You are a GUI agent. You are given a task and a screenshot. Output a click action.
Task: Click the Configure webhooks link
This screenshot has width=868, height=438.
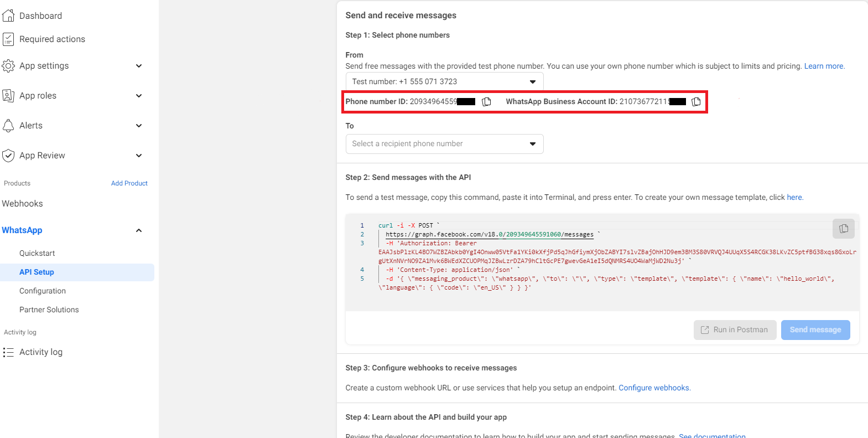[654, 388]
